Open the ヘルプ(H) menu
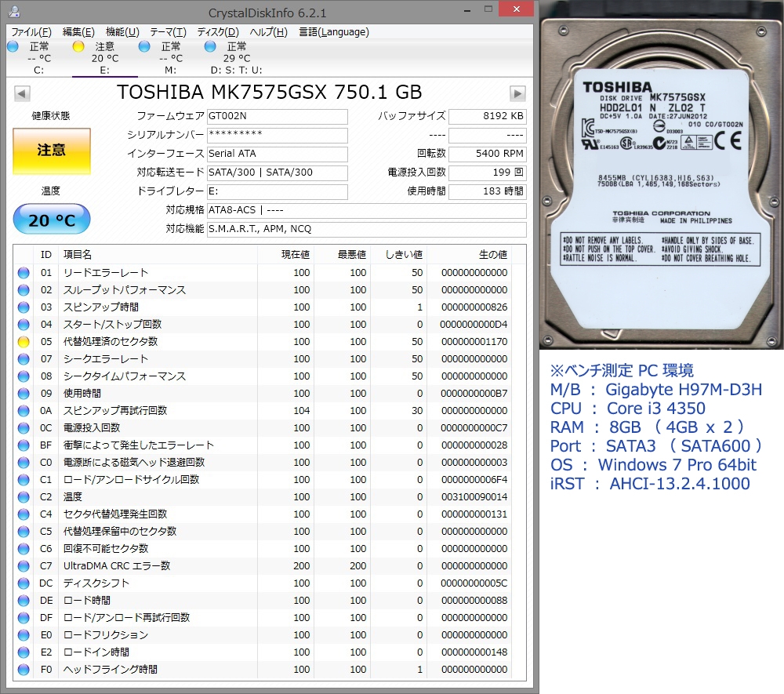The image size is (784, 694). tap(268, 32)
